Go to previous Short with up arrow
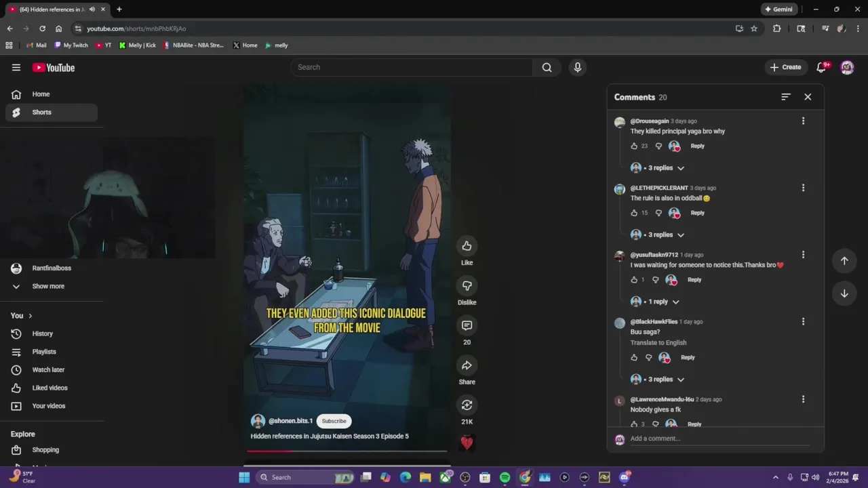The width and height of the screenshot is (868, 488). point(844,261)
